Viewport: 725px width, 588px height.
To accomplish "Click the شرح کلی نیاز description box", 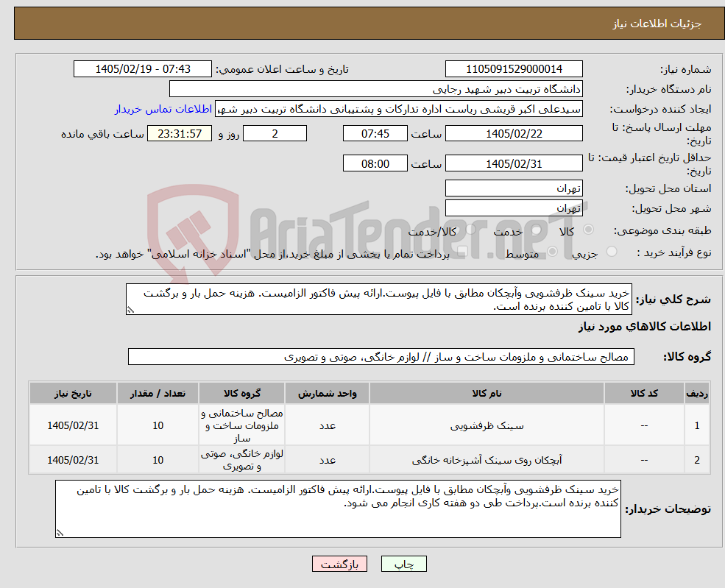I will tap(378, 300).
